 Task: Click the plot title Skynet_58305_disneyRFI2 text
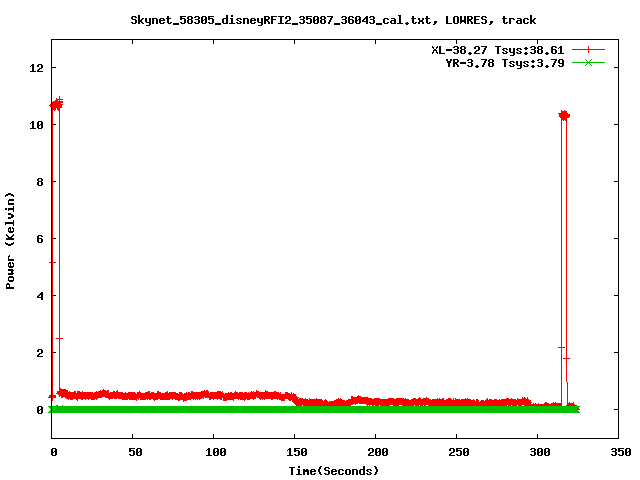click(x=333, y=20)
